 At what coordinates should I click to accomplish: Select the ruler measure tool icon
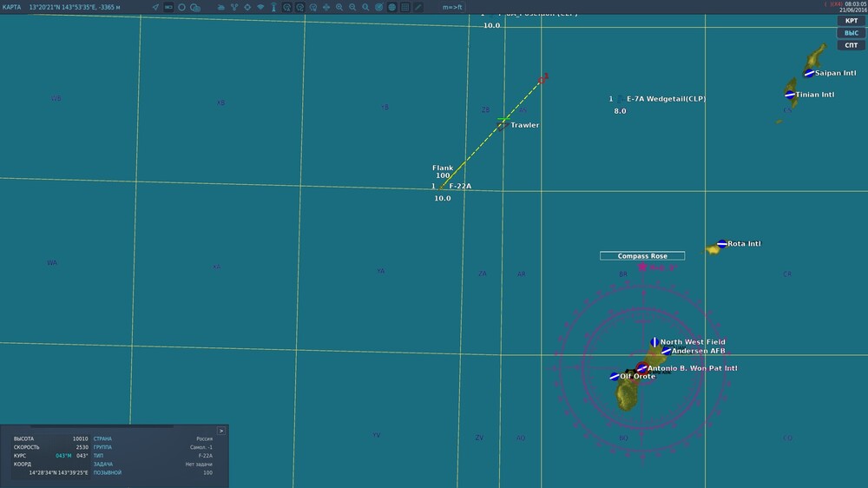pos(418,7)
